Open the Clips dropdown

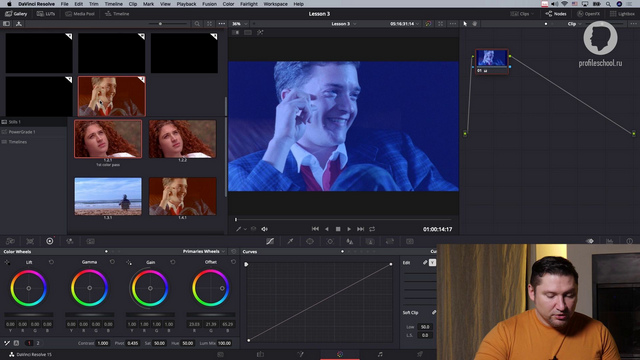pos(522,13)
